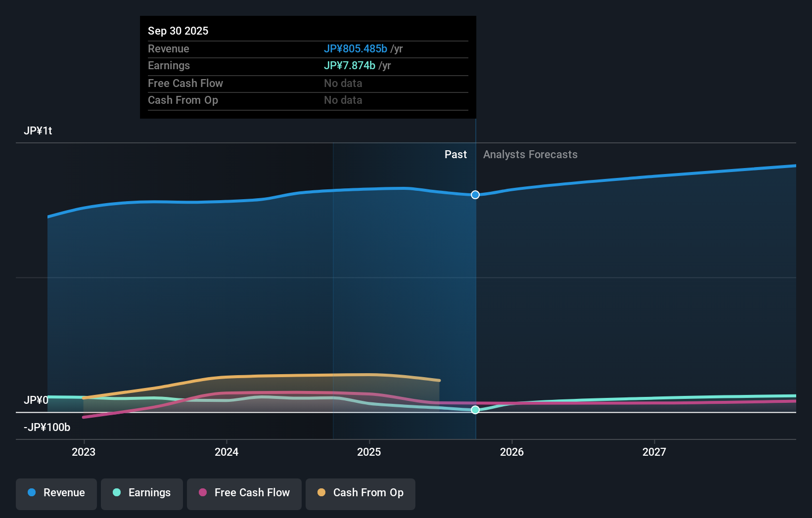Click the Free Cash Flow legend button
Screen dimensions: 812x518
click(244, 493)
